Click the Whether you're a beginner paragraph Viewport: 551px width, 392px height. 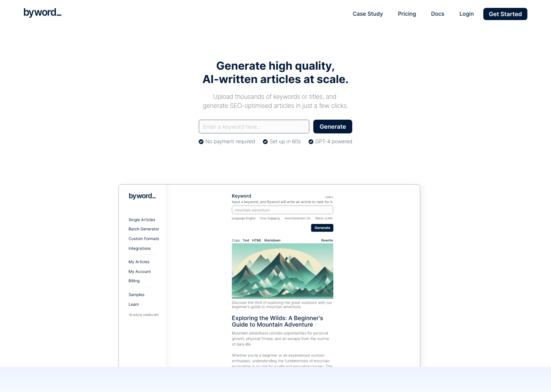coord(282,361)
